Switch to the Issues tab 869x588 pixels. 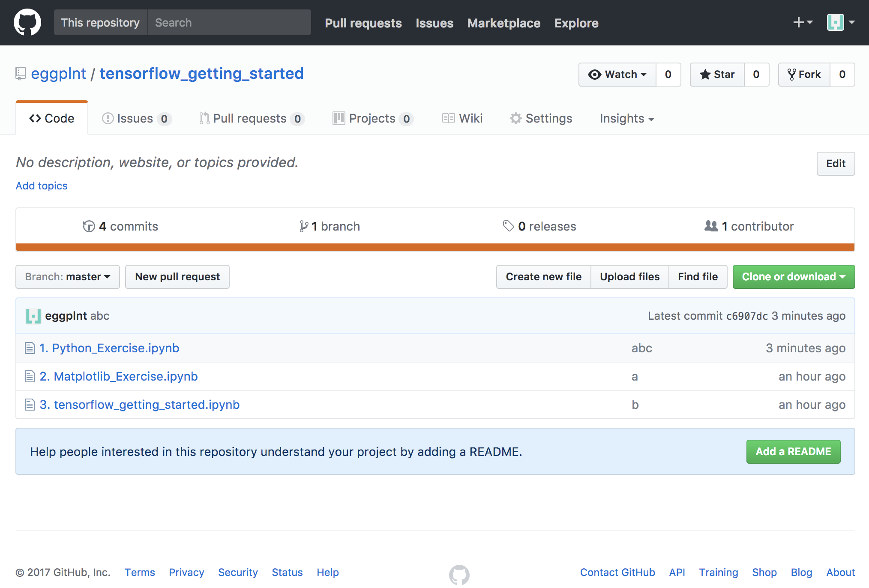pos(137,118)
